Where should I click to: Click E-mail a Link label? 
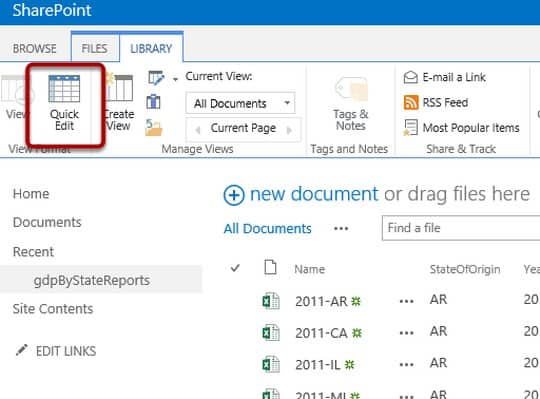[x=454, y=77]
